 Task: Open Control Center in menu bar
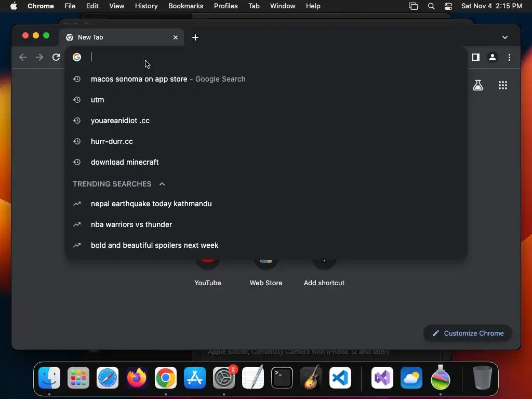pos(448,6)
